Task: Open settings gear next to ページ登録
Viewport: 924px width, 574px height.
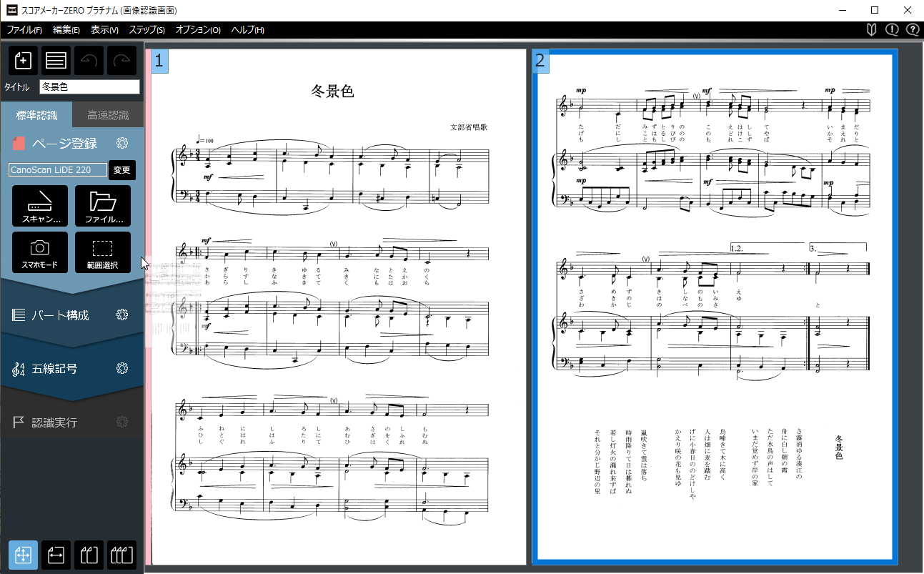Action: 122,144
